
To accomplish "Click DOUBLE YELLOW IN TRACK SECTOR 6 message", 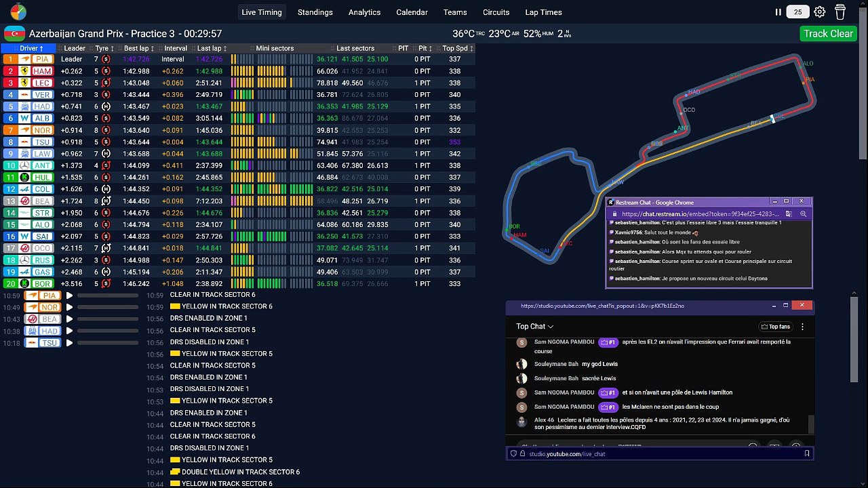I will pyautogui.click(x=241, y=472).
